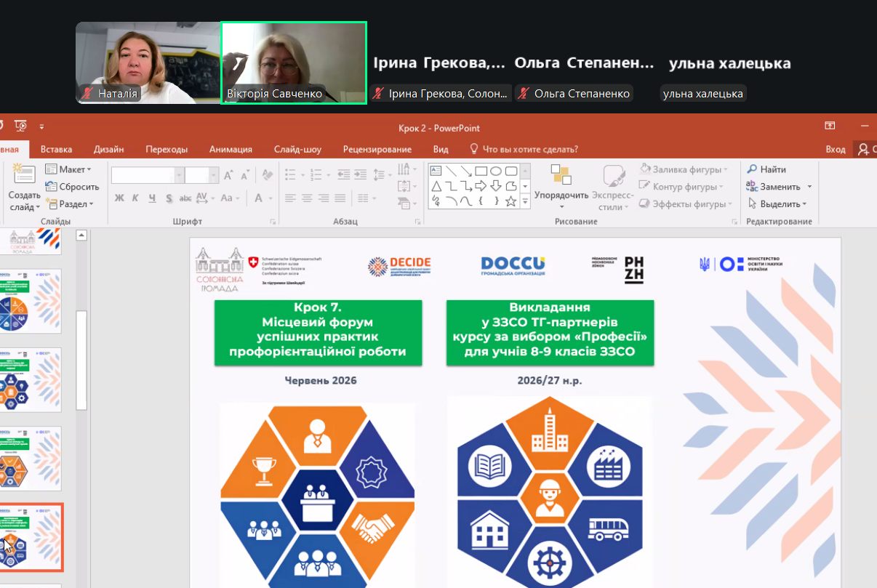Click the Найти (Find) magnifier icon
The image size is (877, 588).
tap(753, 169)
